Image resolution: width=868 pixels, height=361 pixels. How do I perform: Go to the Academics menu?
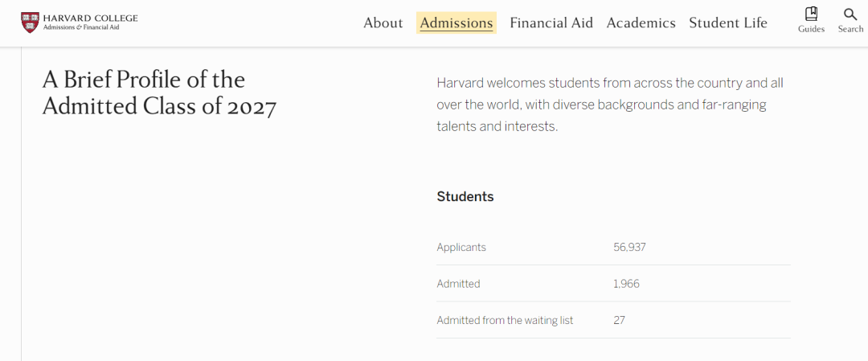point(641,23)
